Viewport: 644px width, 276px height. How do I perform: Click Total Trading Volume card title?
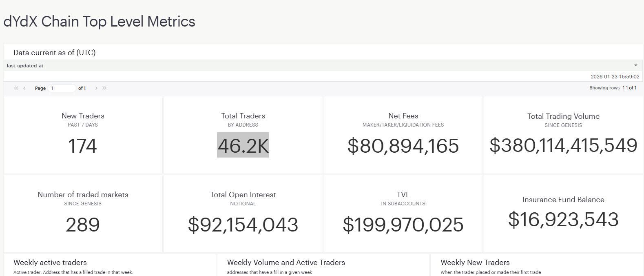(x=564, y=116)
